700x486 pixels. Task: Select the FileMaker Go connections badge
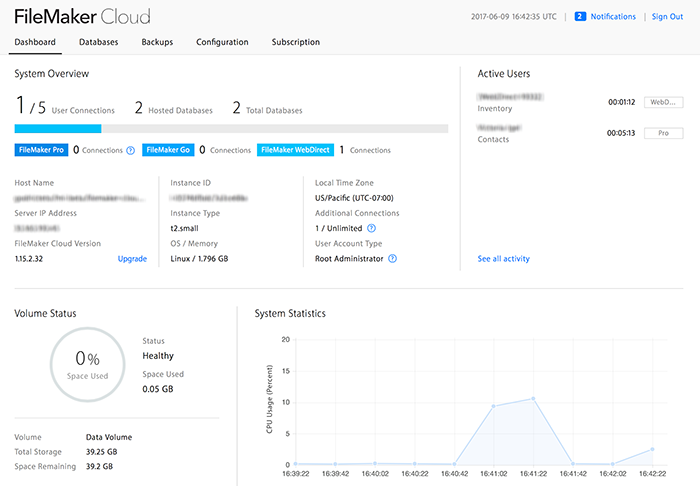pyautogui.click(x=168, y=150)
